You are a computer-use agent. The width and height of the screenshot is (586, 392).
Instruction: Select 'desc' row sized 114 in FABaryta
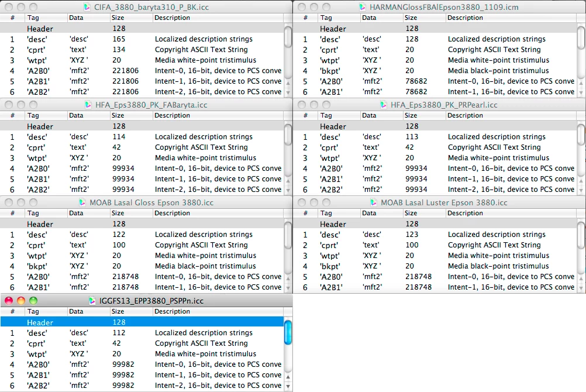click(142, 136)
